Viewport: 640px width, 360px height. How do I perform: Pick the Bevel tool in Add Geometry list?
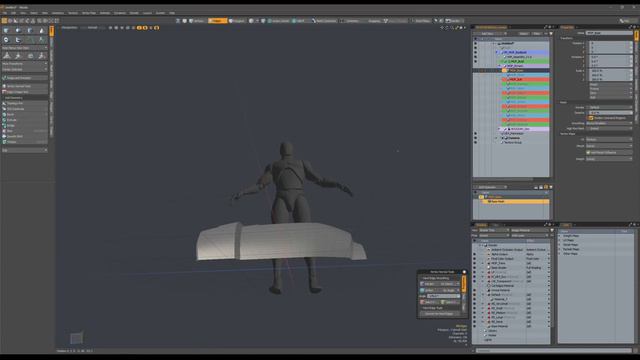click(24, 114)
